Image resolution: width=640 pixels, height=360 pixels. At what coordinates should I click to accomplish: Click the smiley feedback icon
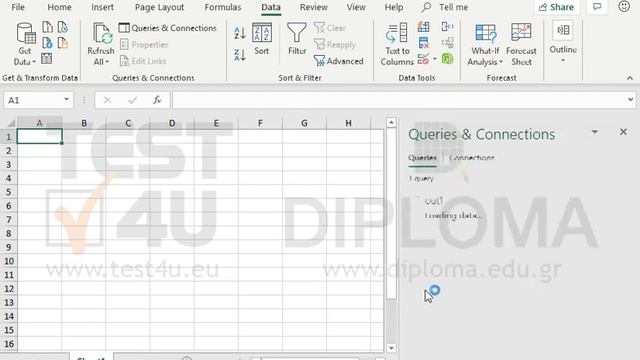tap(624, 6)
